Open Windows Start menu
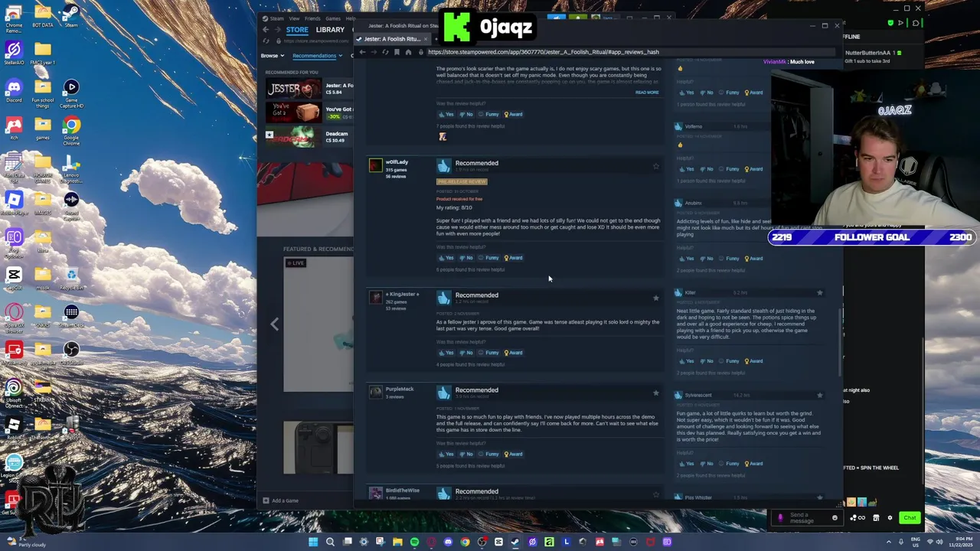Viewport: 980px width, 551px height. point(313,542)
